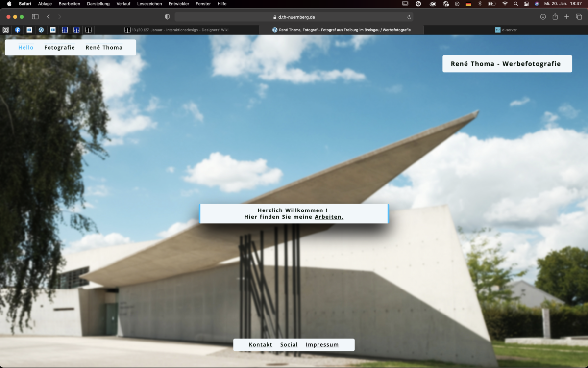Open the German flag input source menu

[x=468, y=4]
